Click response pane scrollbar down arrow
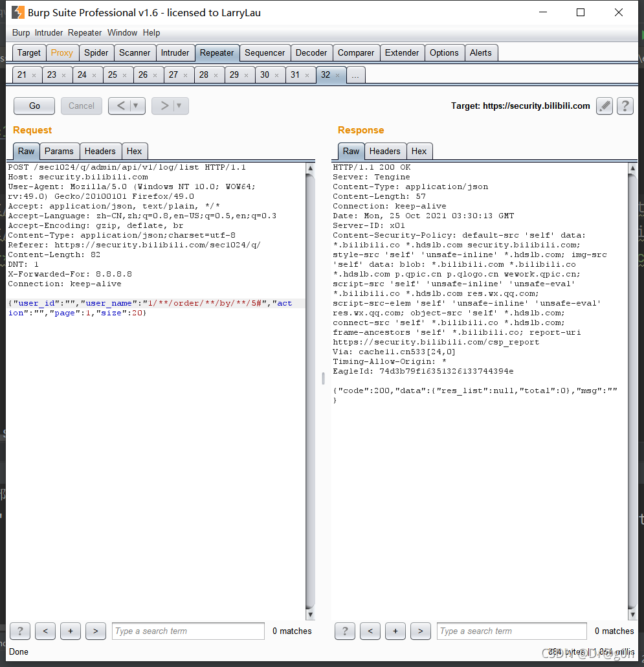 [632, 615]
